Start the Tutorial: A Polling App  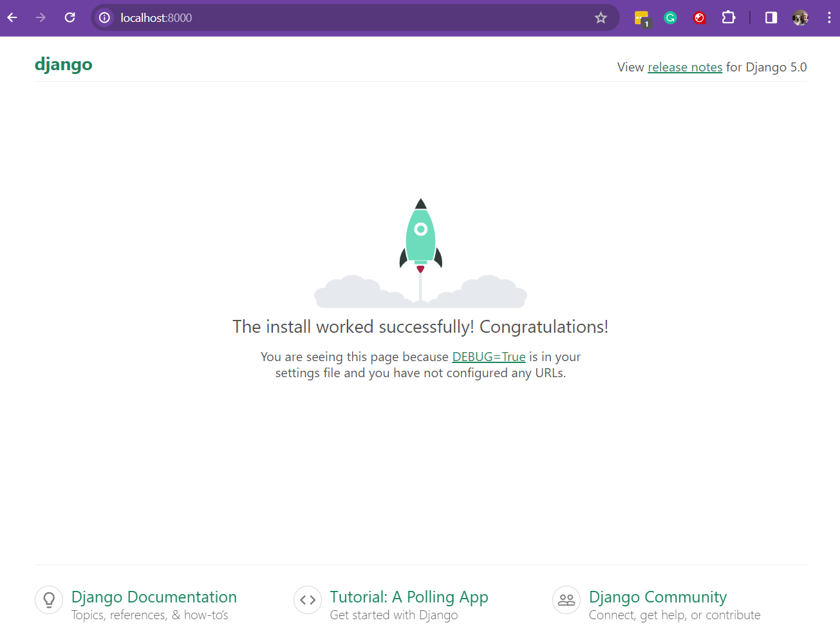pos(409,597)
